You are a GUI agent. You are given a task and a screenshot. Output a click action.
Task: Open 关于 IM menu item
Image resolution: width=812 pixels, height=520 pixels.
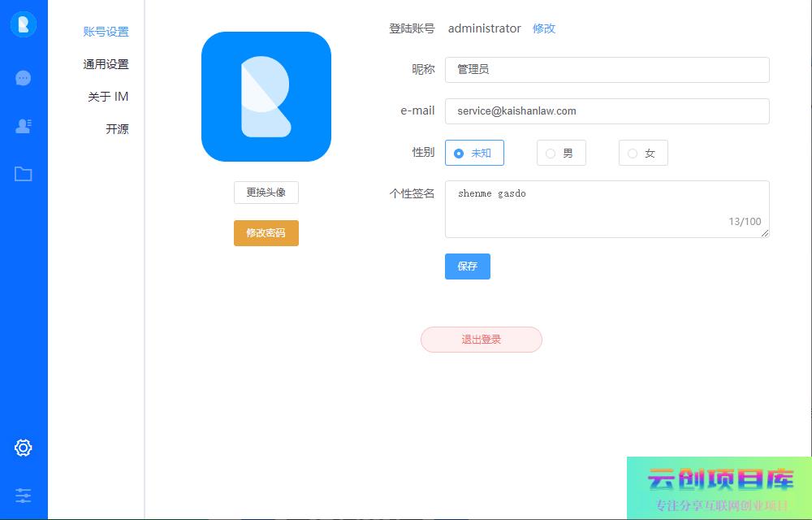(x=108, y=97)
